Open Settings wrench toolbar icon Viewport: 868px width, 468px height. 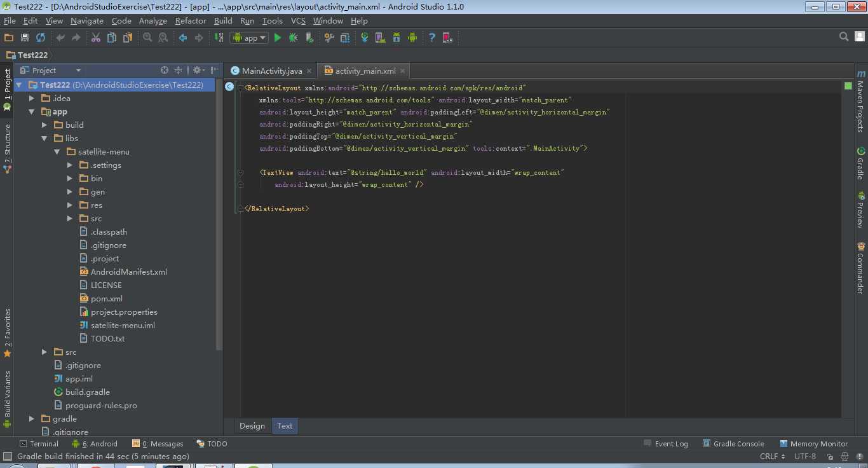coord(329,38)
